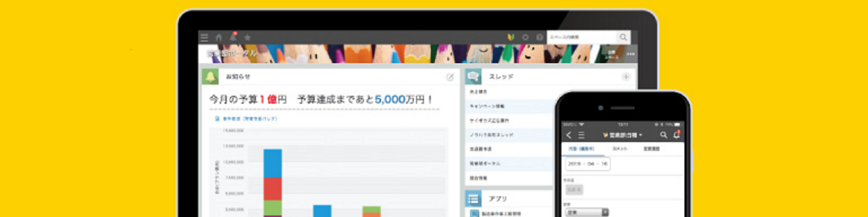
Task: Edit the お知らせ announcement with the pencil icon
Action: tap(450, 77)
